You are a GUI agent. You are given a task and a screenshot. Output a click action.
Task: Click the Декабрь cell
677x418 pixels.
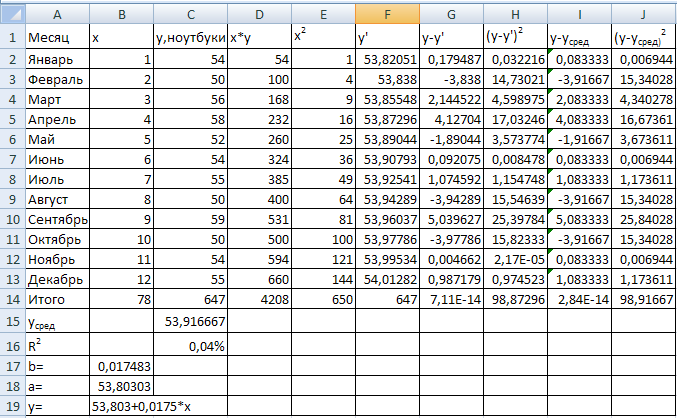pyautogui.click(x=57, y=279)
